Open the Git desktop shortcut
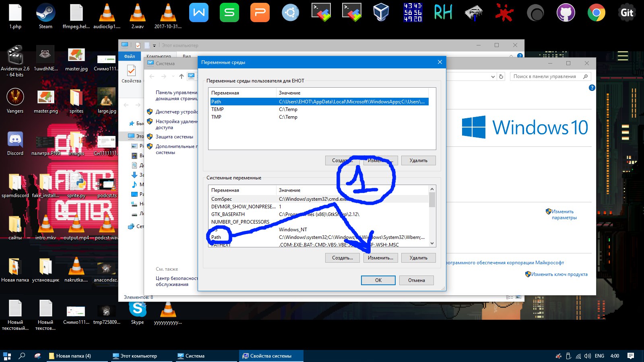The height and width of the screenshot is (362, 644). [x=627, y=13]
